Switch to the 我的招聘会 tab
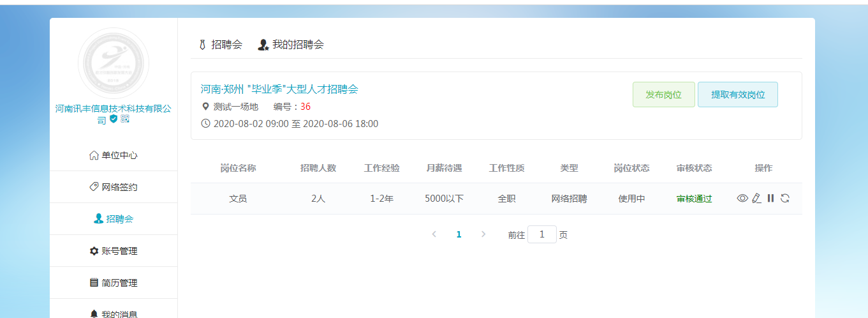Image resolution: width=868 pixels, height=318 pixels. 291,45
